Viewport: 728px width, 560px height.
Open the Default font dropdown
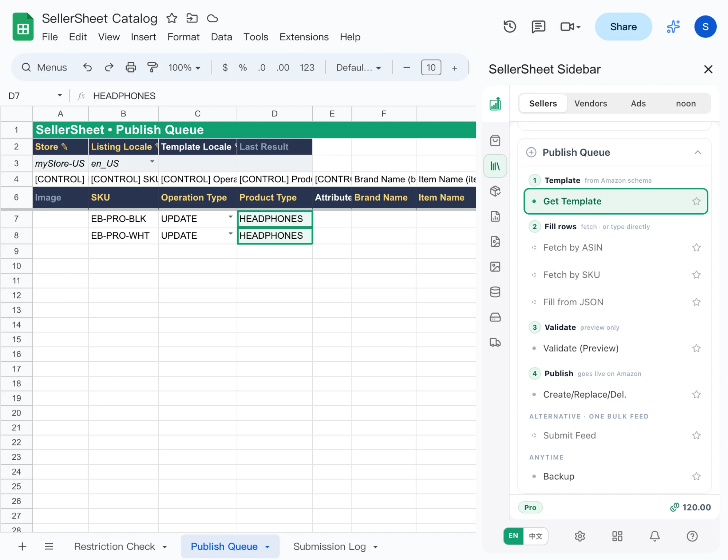359,67
